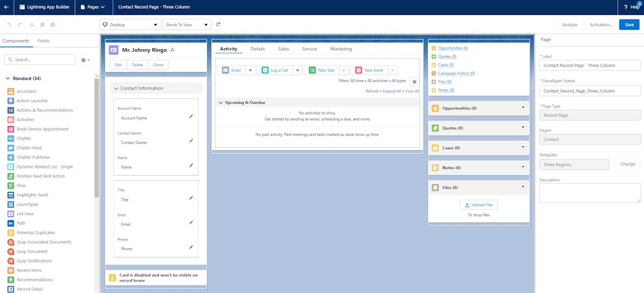The image size is (644, 293).
Task: Click the Label input field
Action: coord(590,65)
